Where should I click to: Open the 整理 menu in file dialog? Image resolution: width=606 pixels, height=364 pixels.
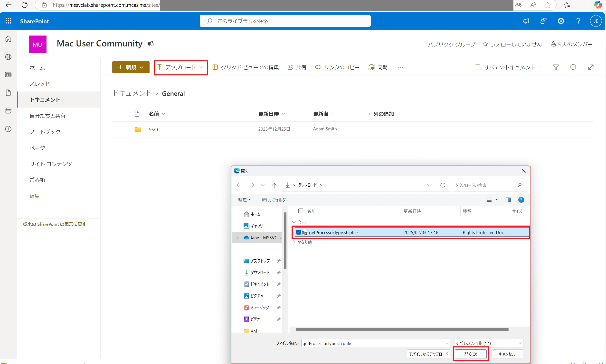point(244,200)
